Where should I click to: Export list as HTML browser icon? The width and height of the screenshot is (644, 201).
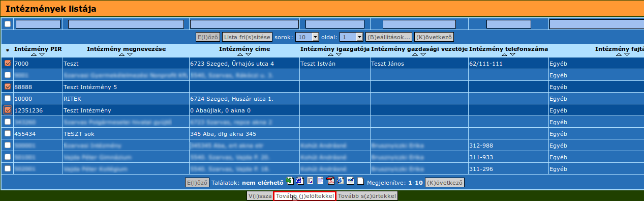(340, 181)
